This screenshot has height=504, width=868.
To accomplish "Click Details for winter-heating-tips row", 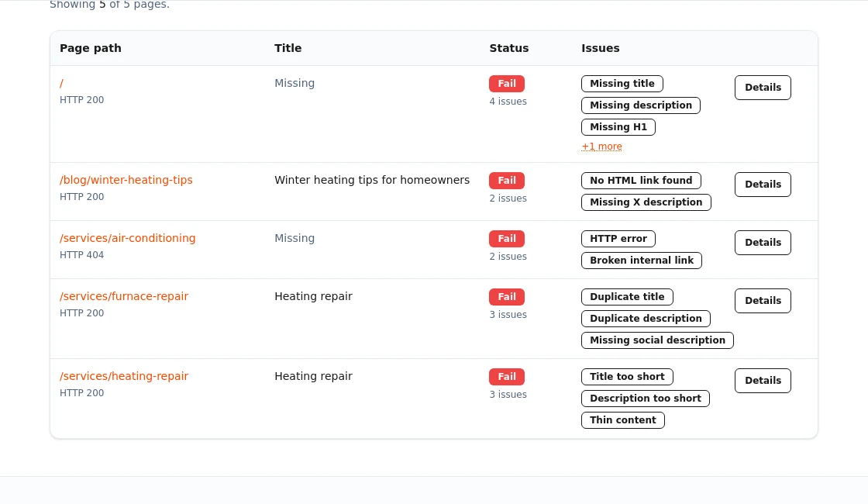I will (x=763, y=185).
